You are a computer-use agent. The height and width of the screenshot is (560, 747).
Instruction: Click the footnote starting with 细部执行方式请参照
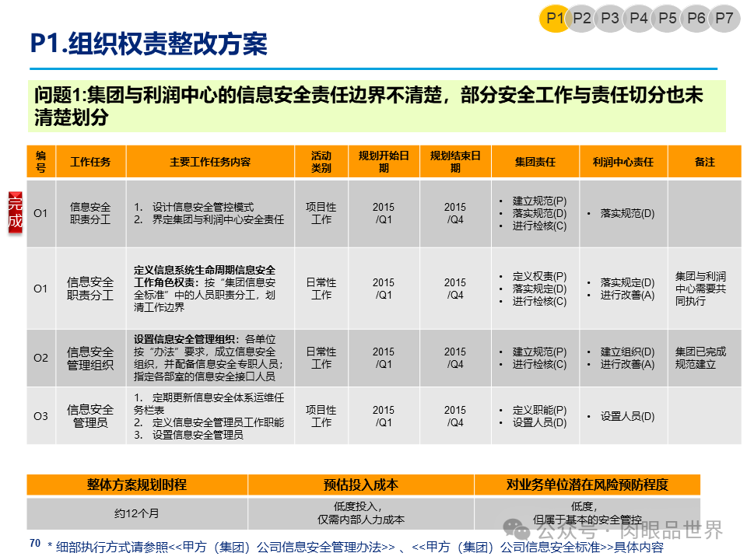(x=356, y=548)
